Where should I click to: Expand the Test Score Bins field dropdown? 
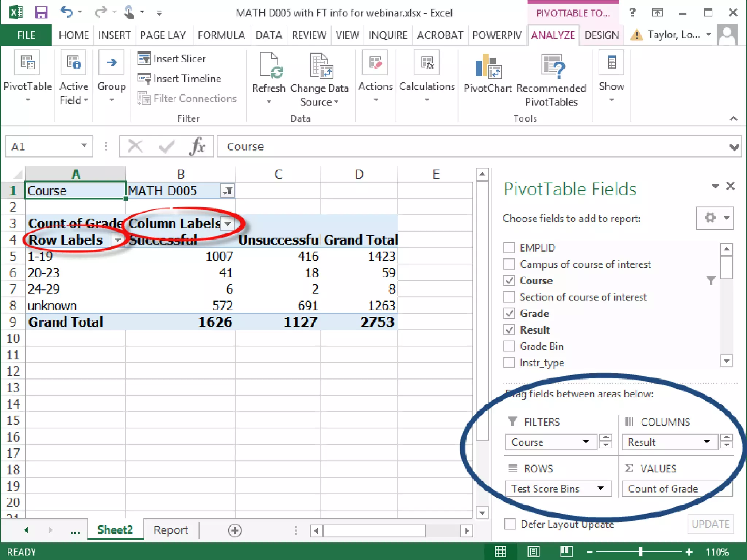(x=600, y=489)
